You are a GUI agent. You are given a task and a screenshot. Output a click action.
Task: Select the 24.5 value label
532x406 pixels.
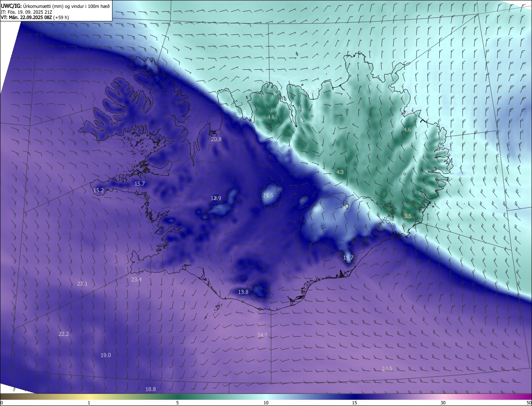pyautogui.click(x=387, y=369)
